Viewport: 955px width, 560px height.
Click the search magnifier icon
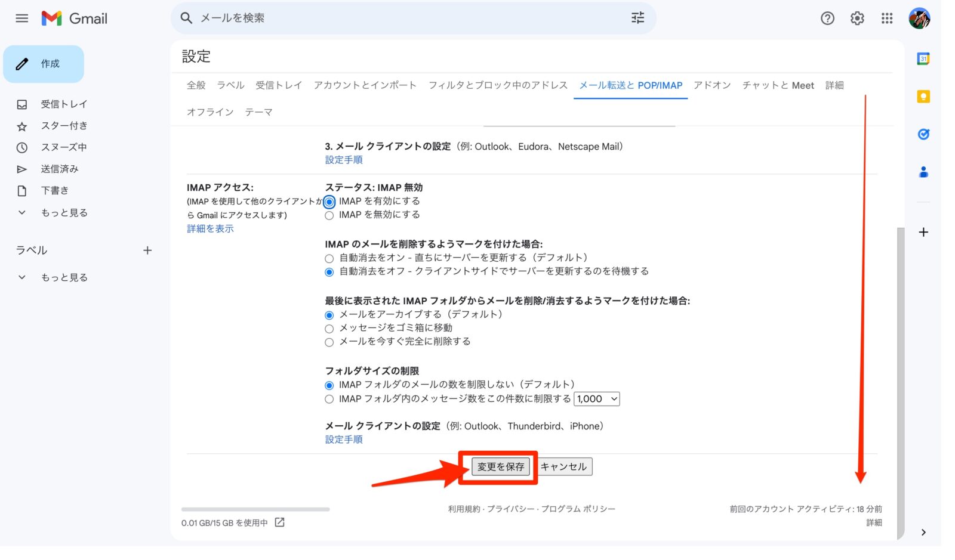(x=186, y=18)
